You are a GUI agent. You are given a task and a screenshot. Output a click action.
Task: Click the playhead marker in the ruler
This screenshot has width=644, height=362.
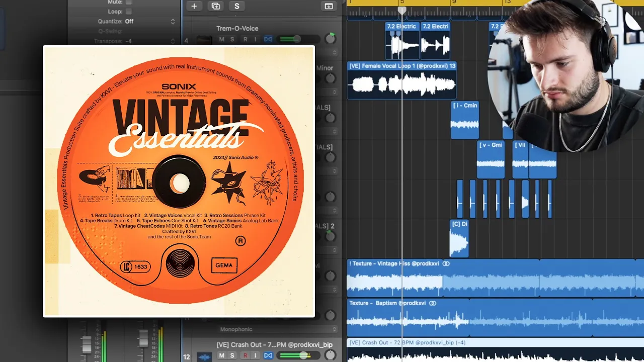coord(402,10)
